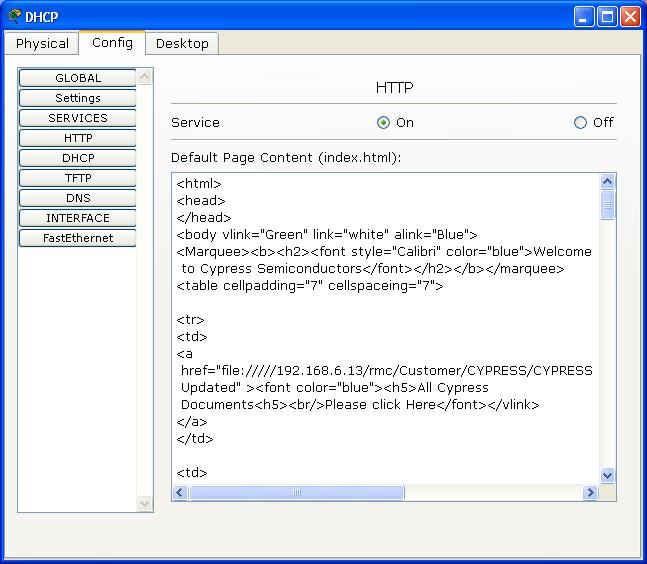Click inside the index.html content editor
The width and height of the screenshot is (647, 564).
pos(385,329)
